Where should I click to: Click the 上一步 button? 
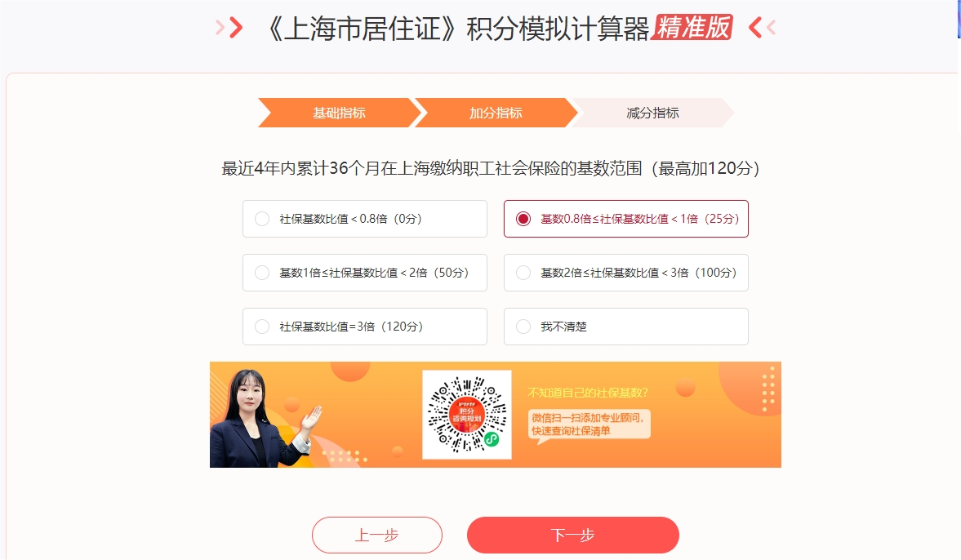coord(377,535)
